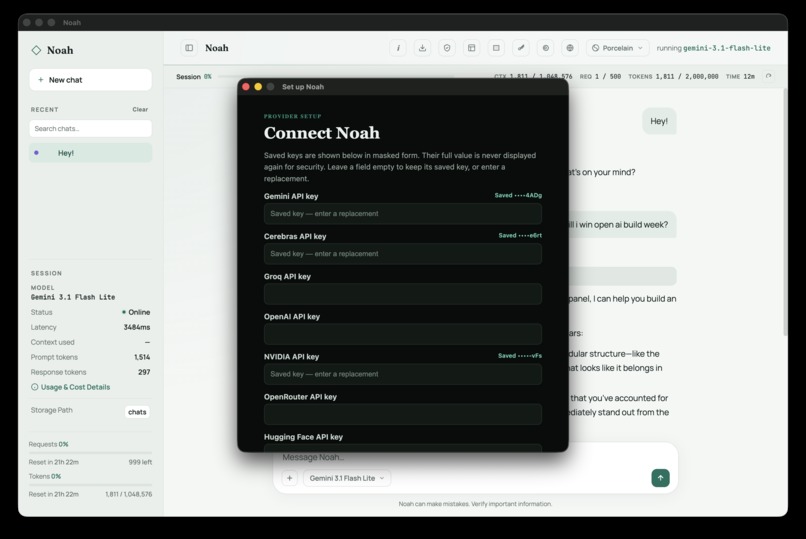Click the Connect Noah heading
The height and width of the screenshot is (539, 806).
click(x=322, y=133)
